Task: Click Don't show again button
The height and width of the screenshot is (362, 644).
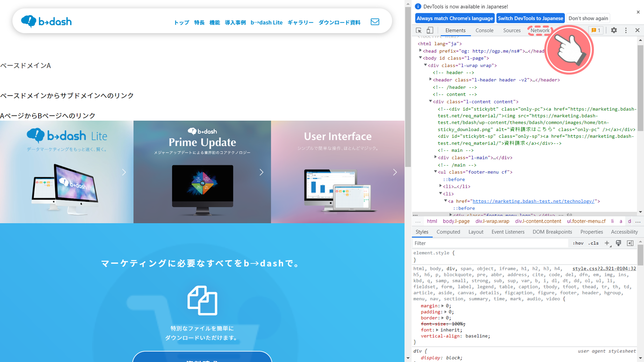Action: [588, 18]
